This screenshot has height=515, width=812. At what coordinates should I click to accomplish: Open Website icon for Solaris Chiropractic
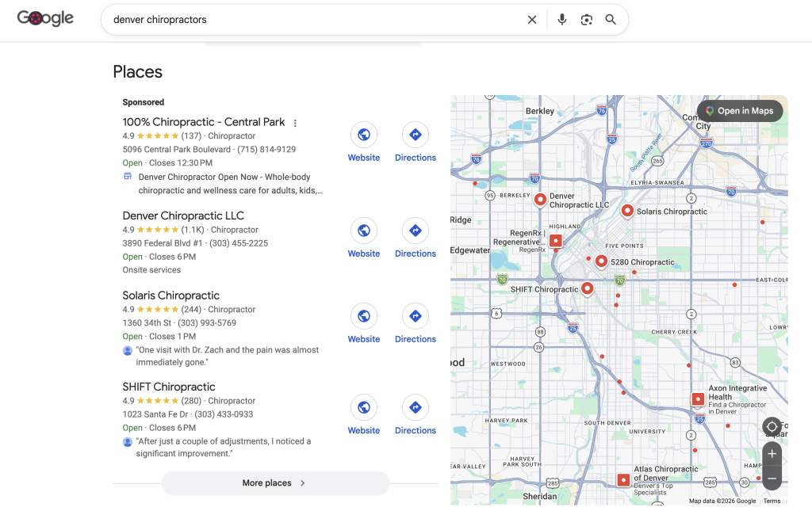363,315
